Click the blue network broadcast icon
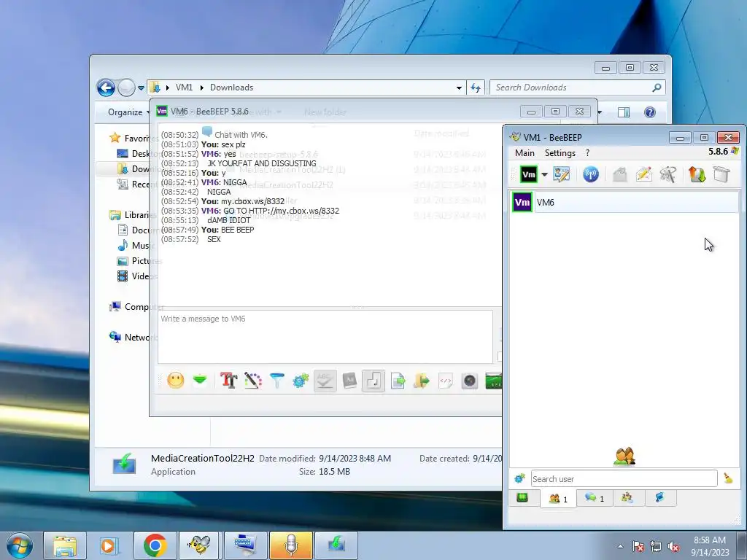This screenshot has width=747, height=560. [x=591, y=174]
